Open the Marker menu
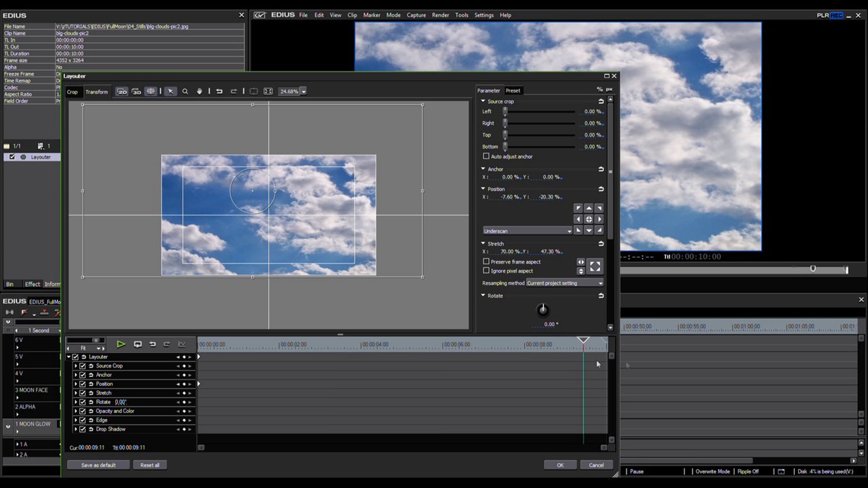This screenshot has height=488, width=868. coord(371,15)
